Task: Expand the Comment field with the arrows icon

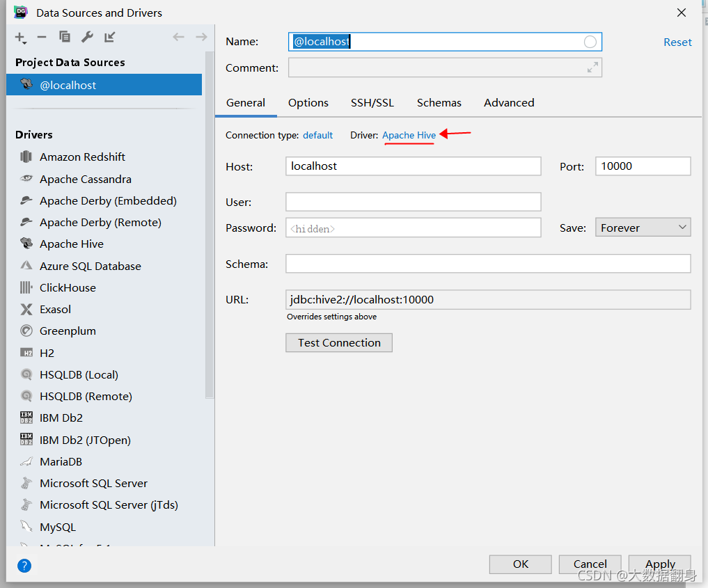Action: [x=592, y=67]
